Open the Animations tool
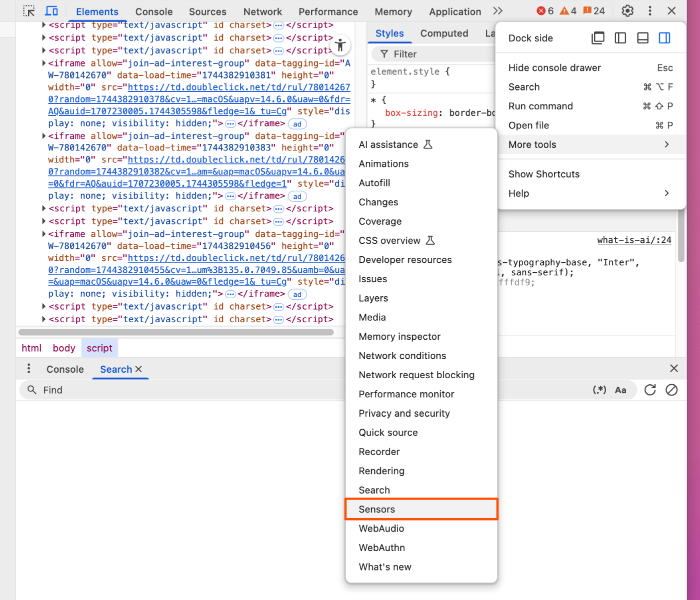The height and width of the screenshot is (600, 700). pos(421,164)
